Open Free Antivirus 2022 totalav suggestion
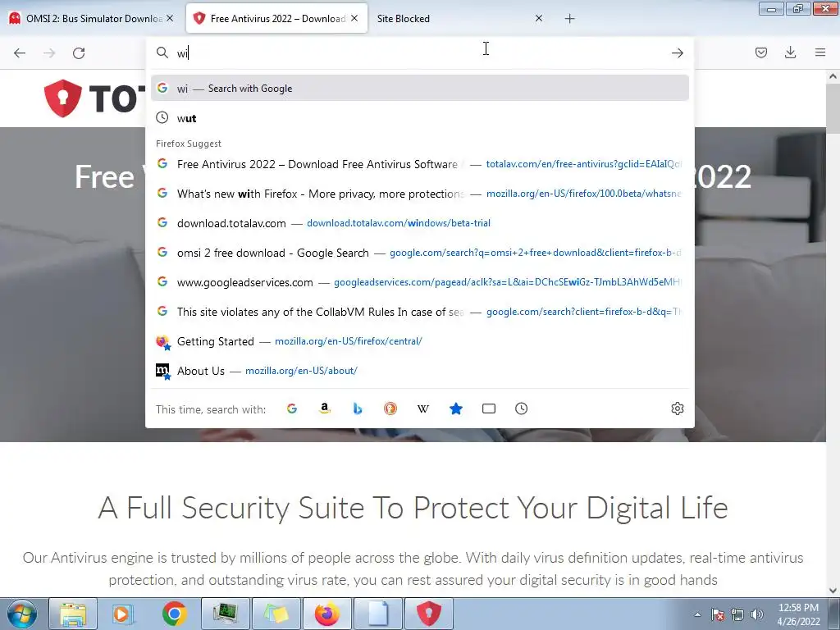Image resolution: width=840 pixels, height=630 pixels. click(419, 164)
